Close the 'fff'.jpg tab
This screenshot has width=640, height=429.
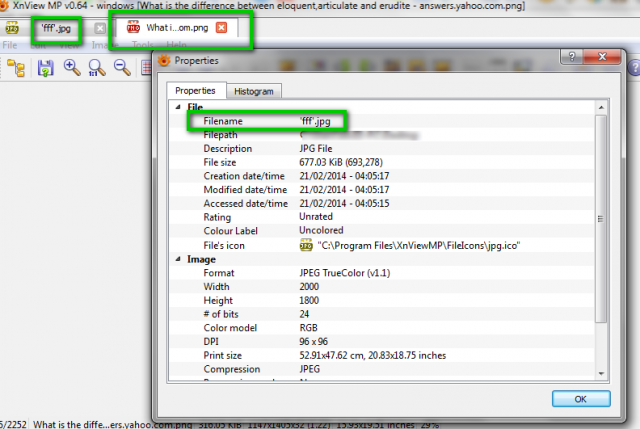(x=100, y=28)
